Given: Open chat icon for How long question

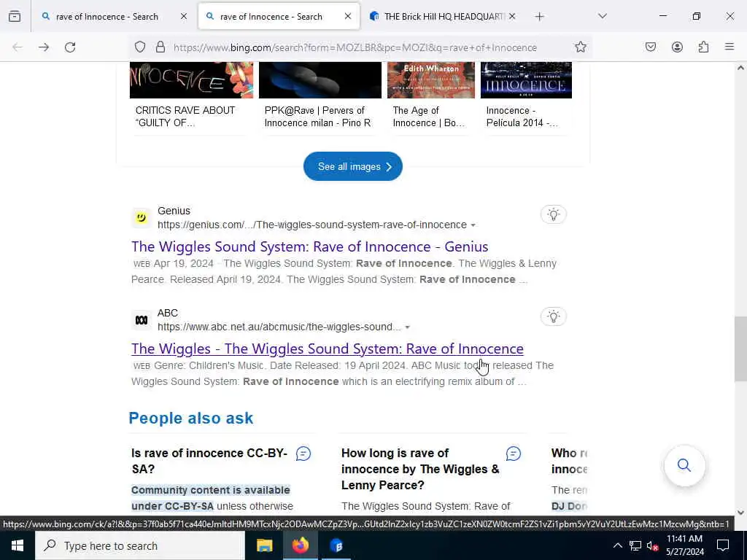Looking at the screenshot, I should pyautogui.click(x=513, y=454).
